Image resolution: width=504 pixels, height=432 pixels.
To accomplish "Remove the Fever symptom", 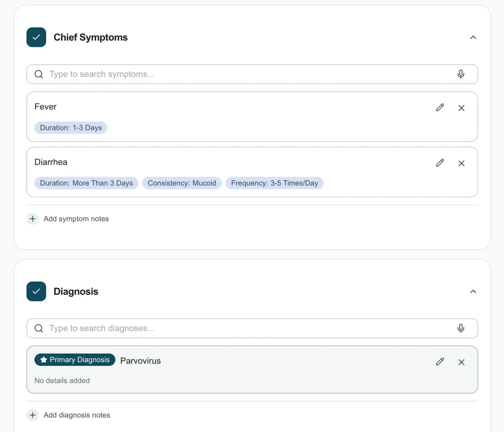I will (x=462, y=108).
